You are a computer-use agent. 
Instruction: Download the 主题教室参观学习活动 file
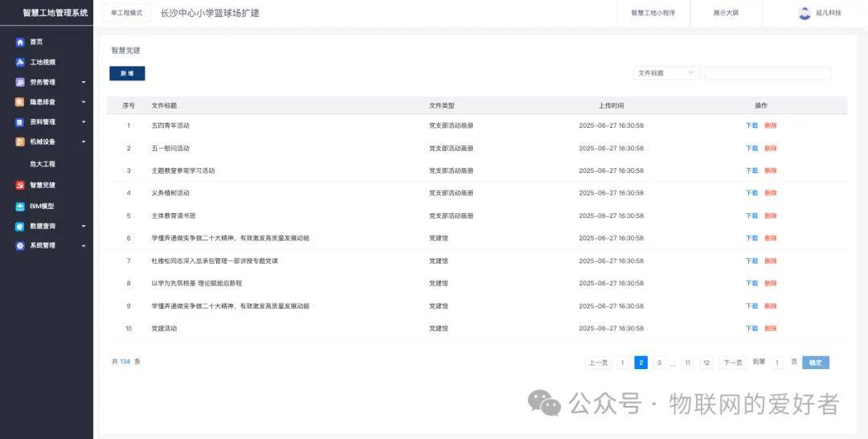click(x=751, y=170)
